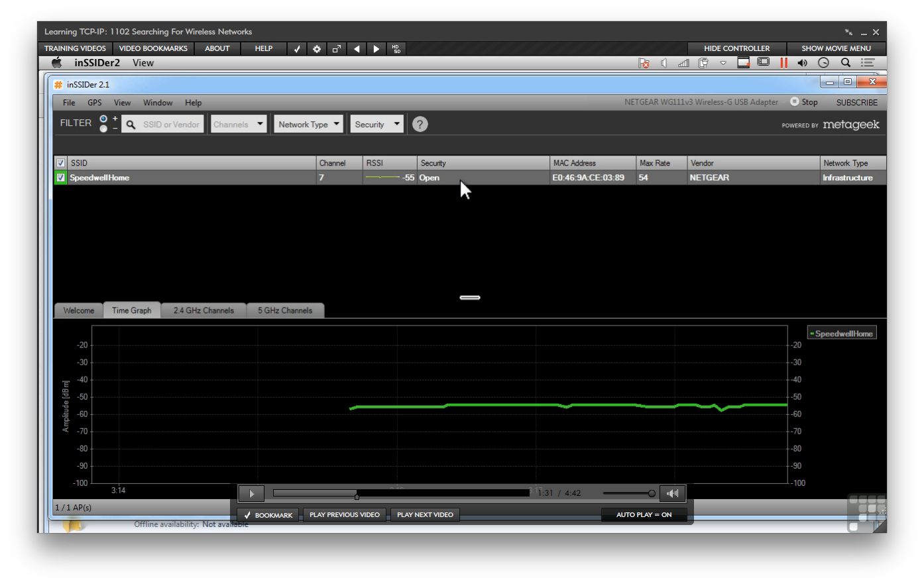The image size is (924, 586).
Task: Open inSSIDer View menu
Action: pyautogui.click(x=122, y=103)
